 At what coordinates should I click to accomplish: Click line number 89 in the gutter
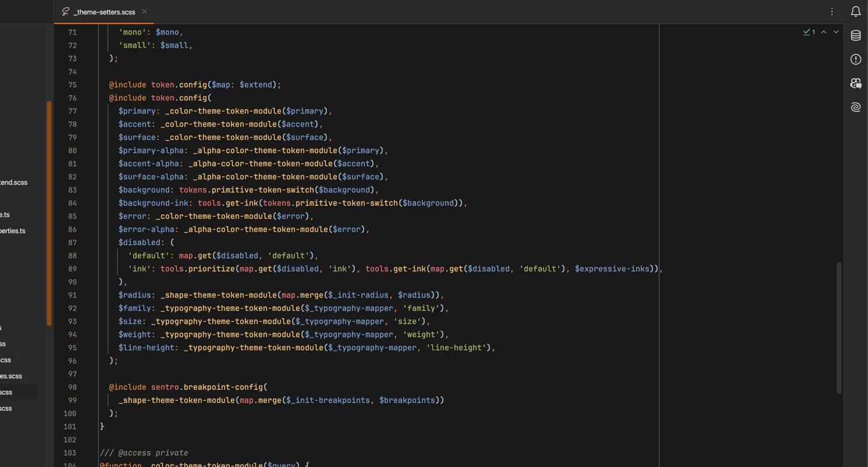click(x=71, y=268)
